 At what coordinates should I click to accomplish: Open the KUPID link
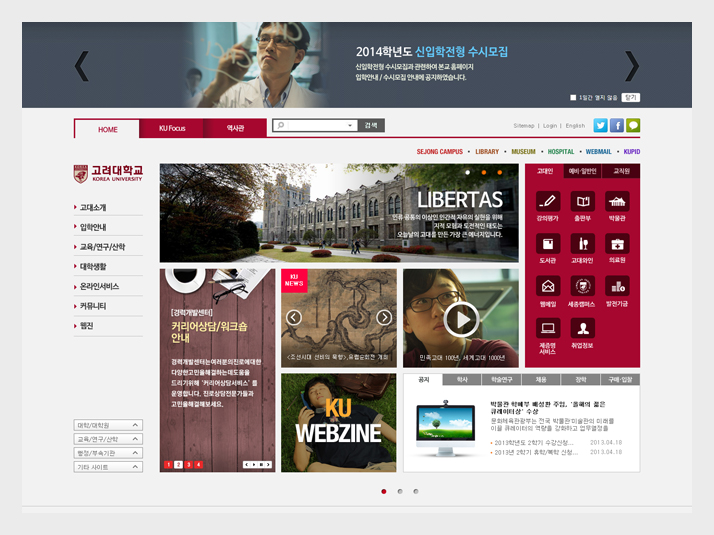pyautogui.click(x=632, y=152)
